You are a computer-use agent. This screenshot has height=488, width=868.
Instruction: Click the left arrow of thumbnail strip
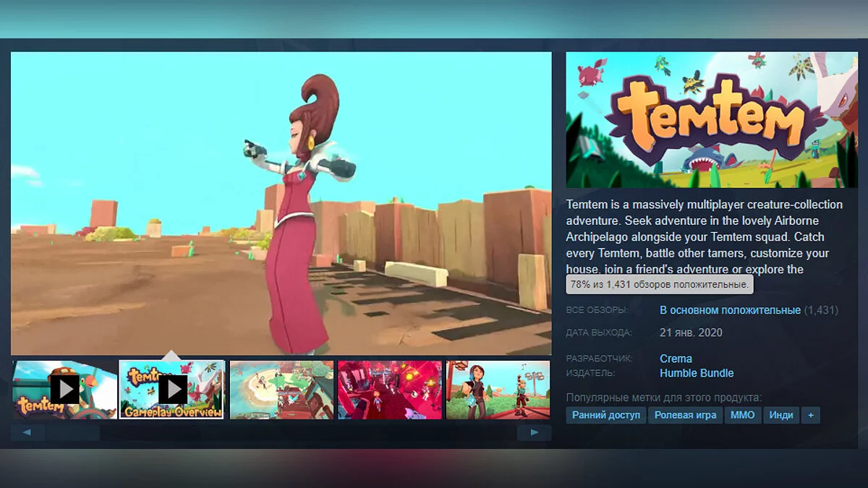tap(27, 432)
